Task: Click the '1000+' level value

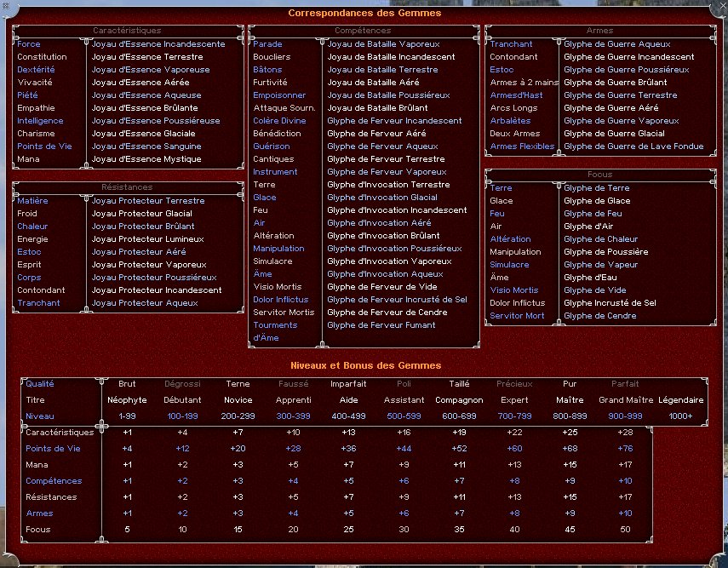Action: coord(680,416)
